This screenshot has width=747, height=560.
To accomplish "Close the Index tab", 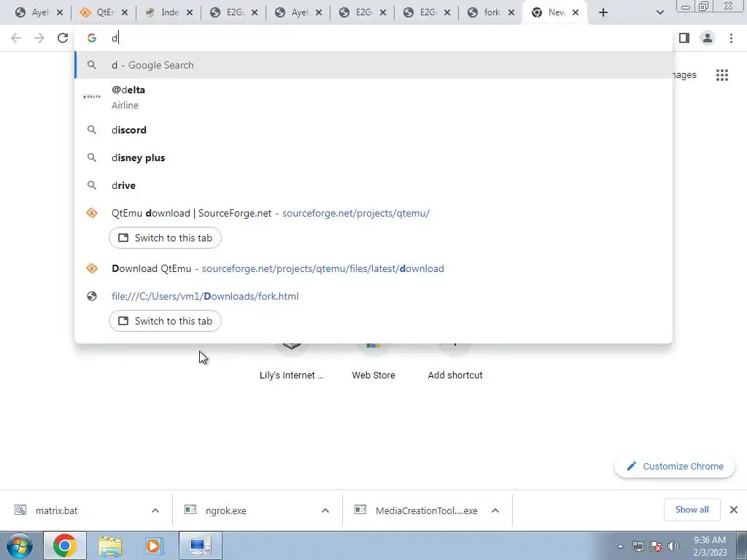I will (x=189, y=12).
